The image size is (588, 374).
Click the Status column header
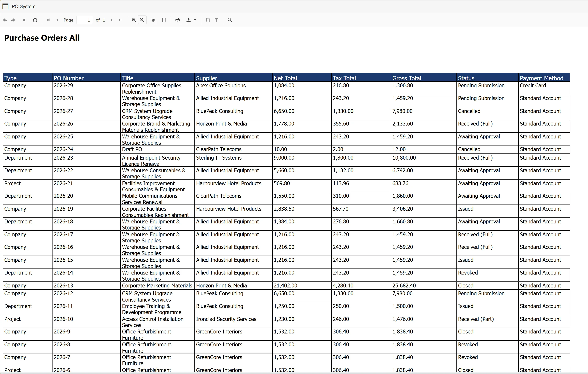(487, 78)
